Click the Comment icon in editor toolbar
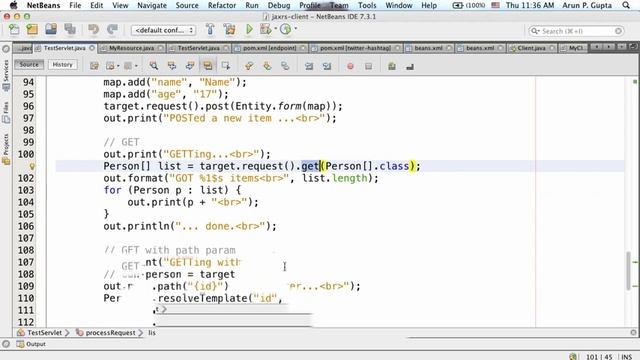The height and width of the screenshot is (360, 640). tap(392, 66)
